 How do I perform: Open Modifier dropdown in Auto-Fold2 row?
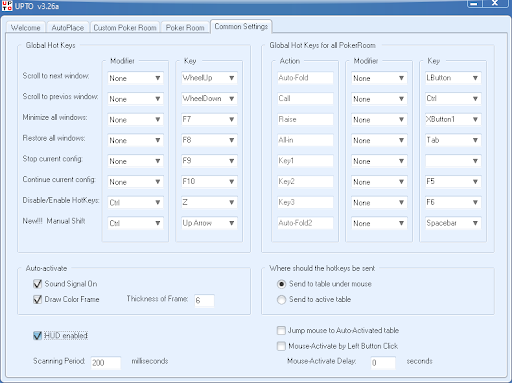(x=379, y=223)
